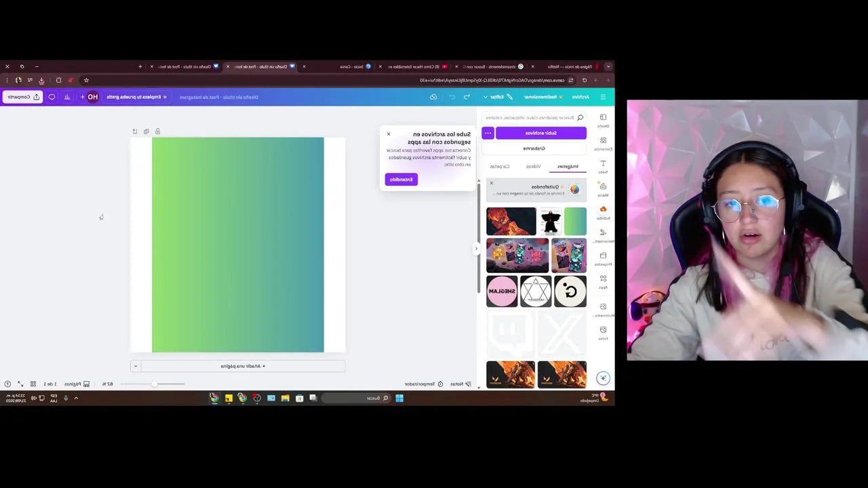Open the hamburger main menu icon
This screenshot has width=868, height=488.
603,97
